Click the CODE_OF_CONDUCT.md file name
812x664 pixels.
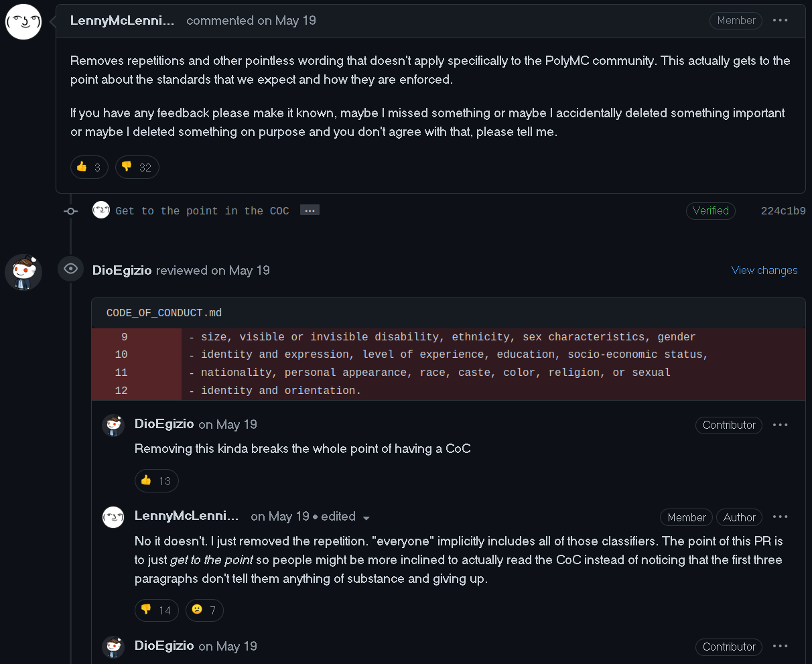tap(164, 313)
